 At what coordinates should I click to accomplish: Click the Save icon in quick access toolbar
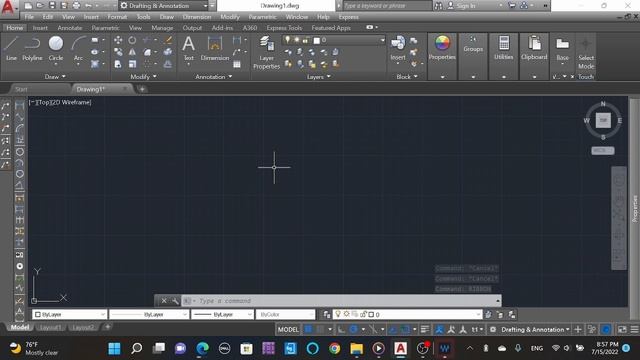(52, 6)
